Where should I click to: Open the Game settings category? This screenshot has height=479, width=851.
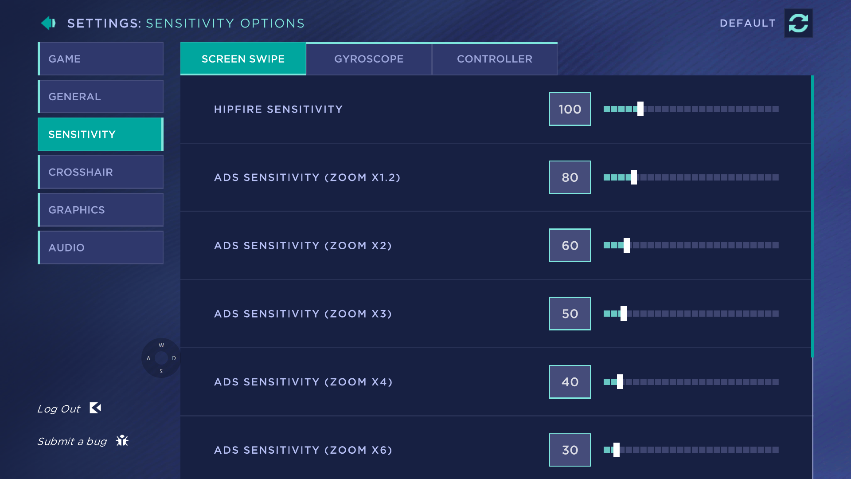pos(100,59)
